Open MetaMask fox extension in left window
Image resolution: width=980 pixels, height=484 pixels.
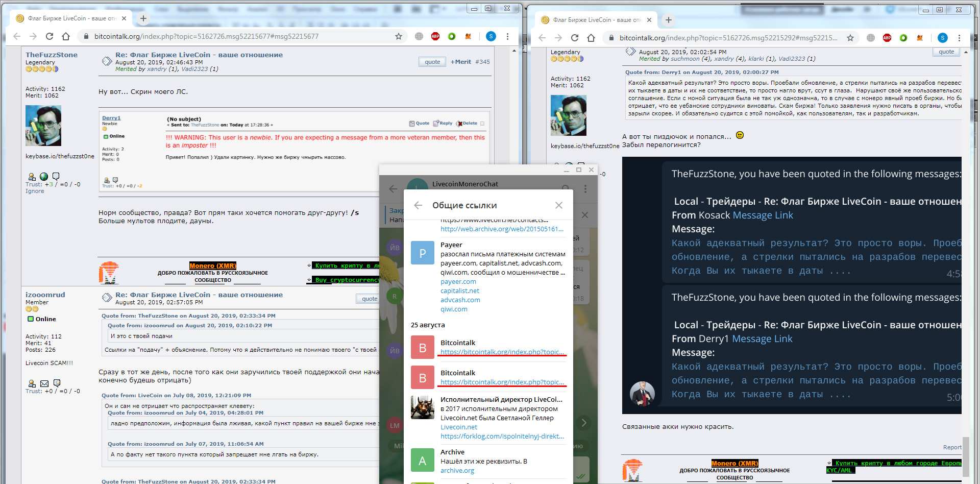(468, 36)
